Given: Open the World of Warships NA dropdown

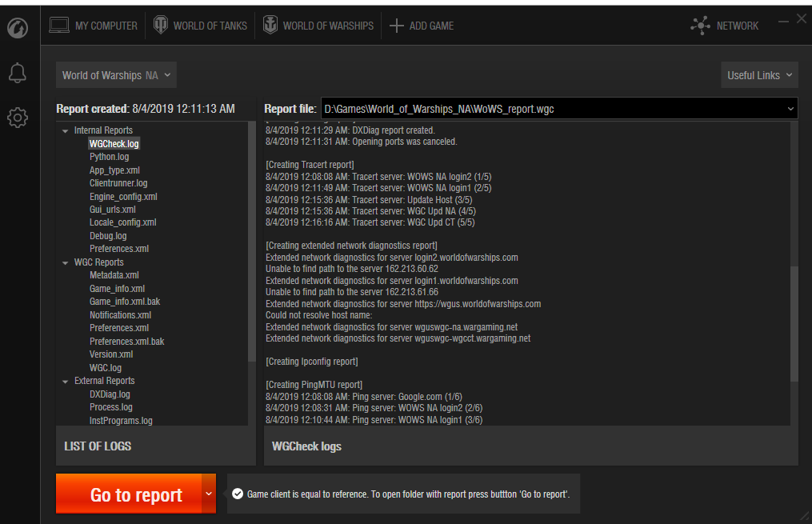Looking at the screenshot, I should click(116, 75).
